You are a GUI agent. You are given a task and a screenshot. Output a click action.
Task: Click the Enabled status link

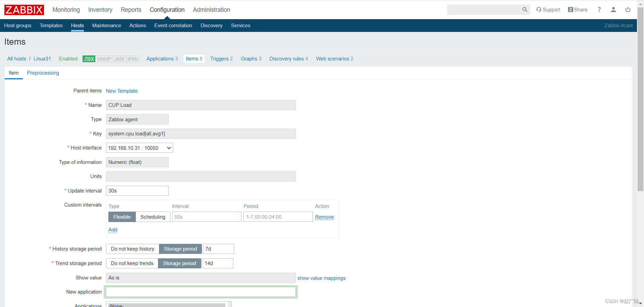coord(68,59)
